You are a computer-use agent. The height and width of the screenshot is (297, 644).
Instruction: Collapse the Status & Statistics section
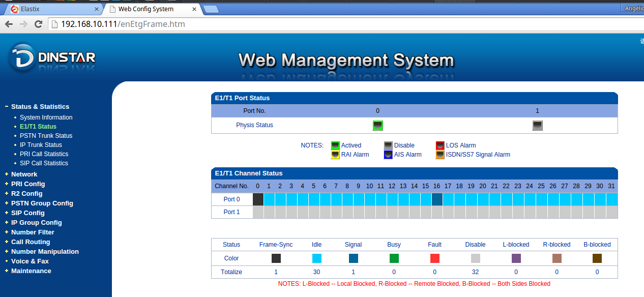pos(40,107)
